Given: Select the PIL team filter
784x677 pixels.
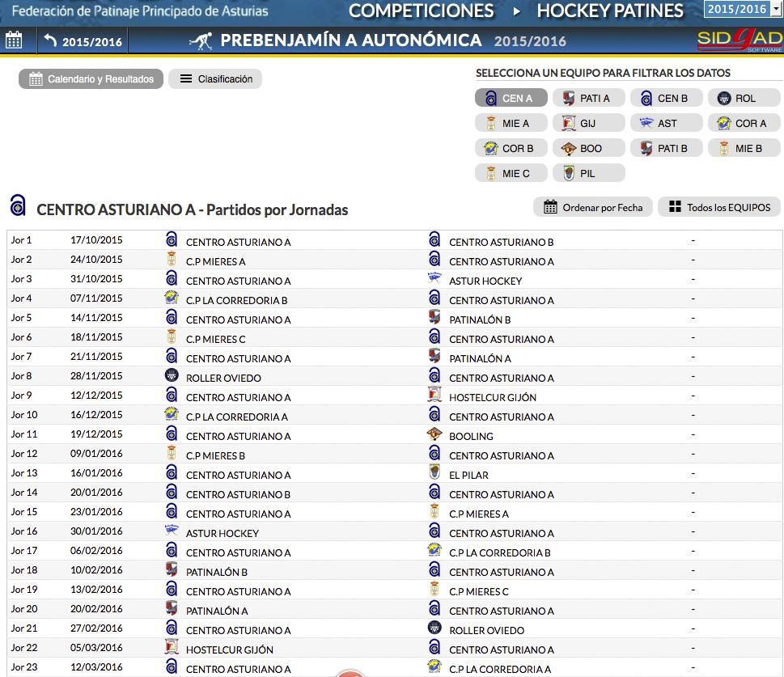Looking at the screenshot, I should [x=588, y=173].
